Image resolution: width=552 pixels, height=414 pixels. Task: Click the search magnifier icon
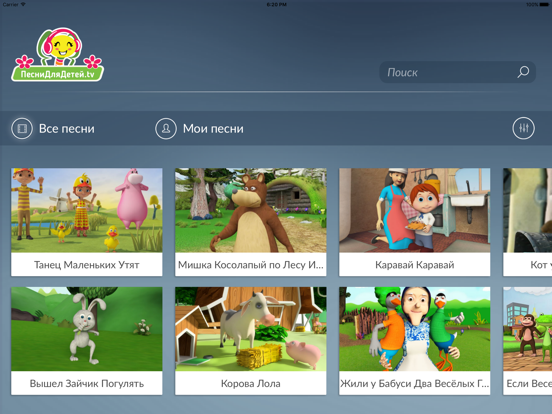[x=523, y=72]
